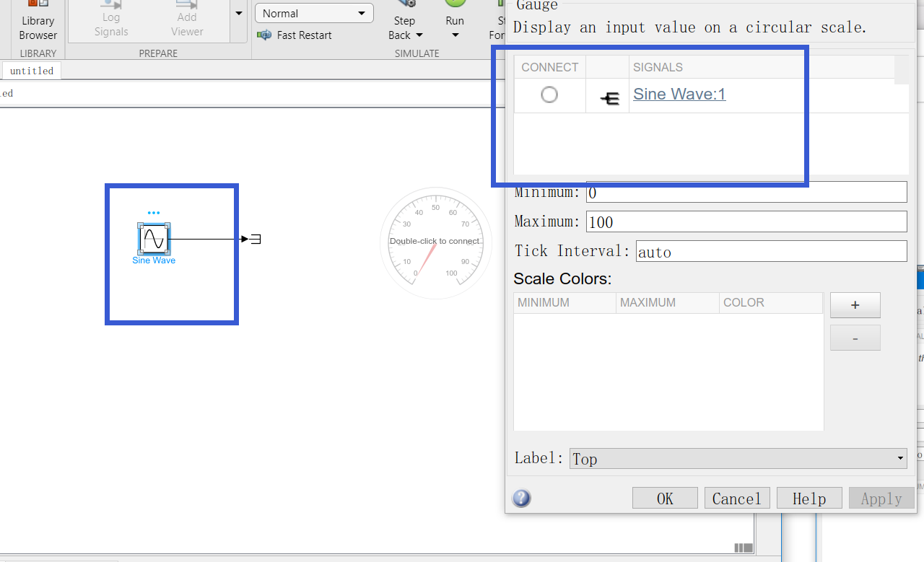The image size is (924, 562).
Task: Expand the Prepare gallery arrow beside Add Viewer
Action: coord(239,13)
